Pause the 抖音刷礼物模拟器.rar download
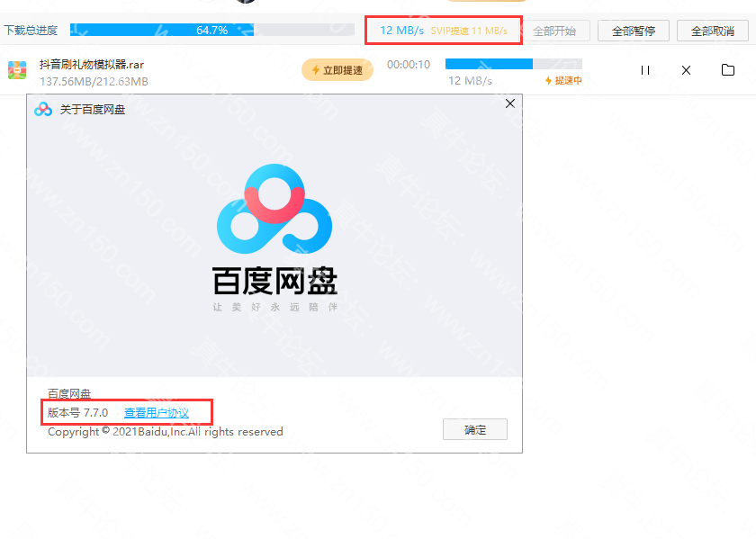The width and height of the screenshot is (756, 539). pyautogui.click(x=645, y=70)
